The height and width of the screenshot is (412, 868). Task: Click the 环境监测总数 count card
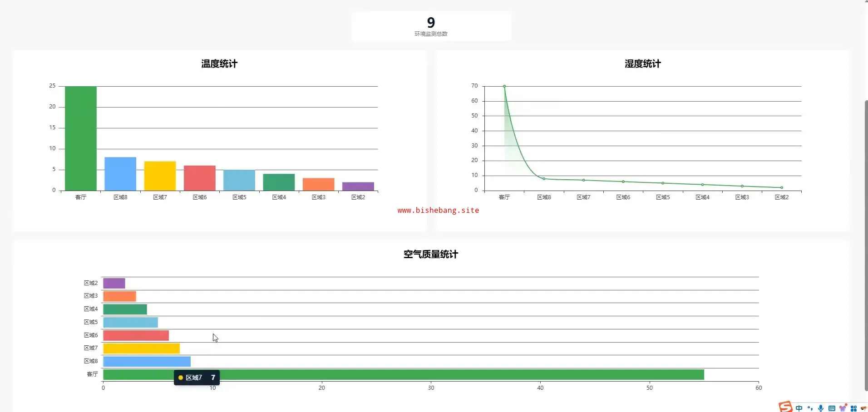[431, 26]
